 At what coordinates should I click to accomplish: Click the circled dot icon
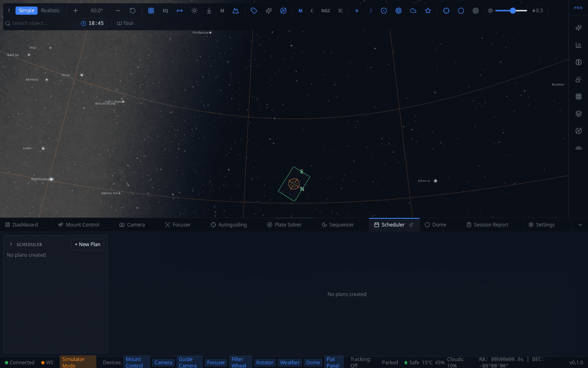pyautogui.click(x=384, y=11)
